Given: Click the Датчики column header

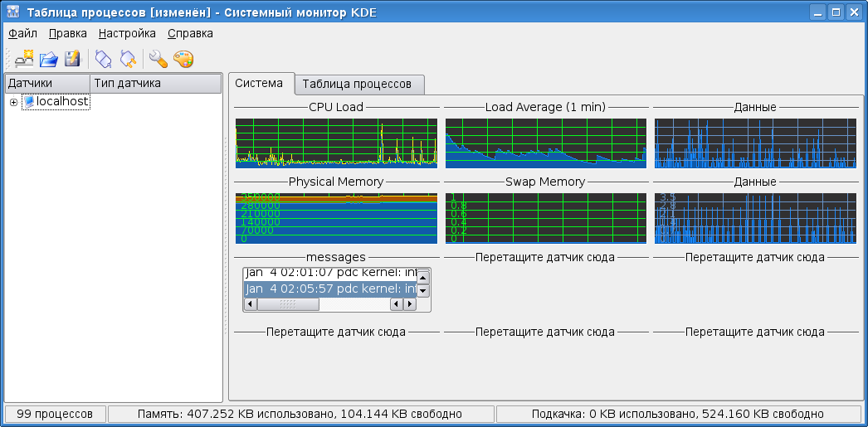Looking at the screenshot, I should (47, 84).
